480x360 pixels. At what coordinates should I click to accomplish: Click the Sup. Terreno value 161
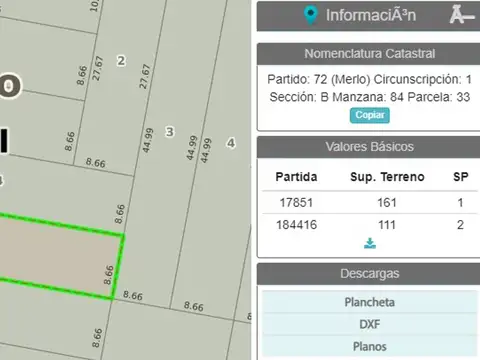click(x=387, y=202)
